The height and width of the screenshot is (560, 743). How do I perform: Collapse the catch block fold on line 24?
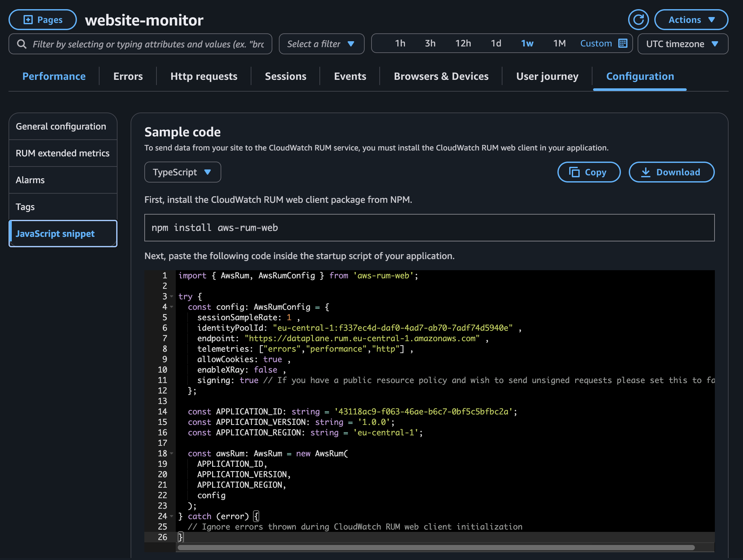[172, 516]
